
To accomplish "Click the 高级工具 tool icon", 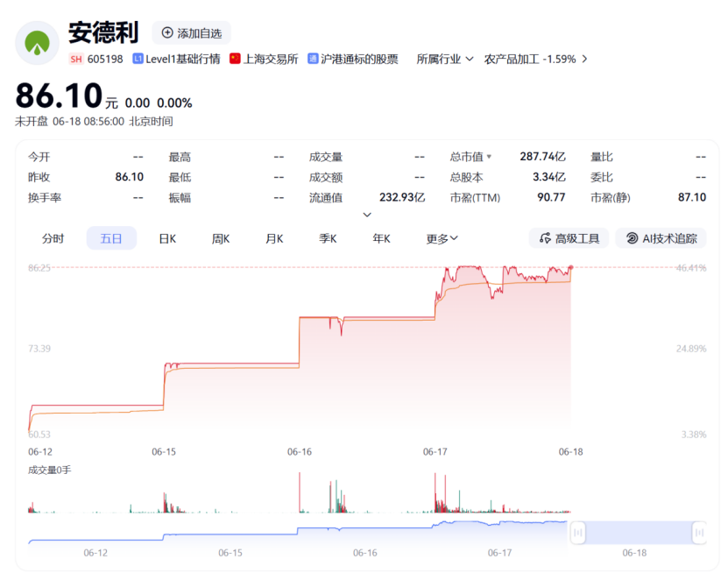I will [x=545, y=238].
